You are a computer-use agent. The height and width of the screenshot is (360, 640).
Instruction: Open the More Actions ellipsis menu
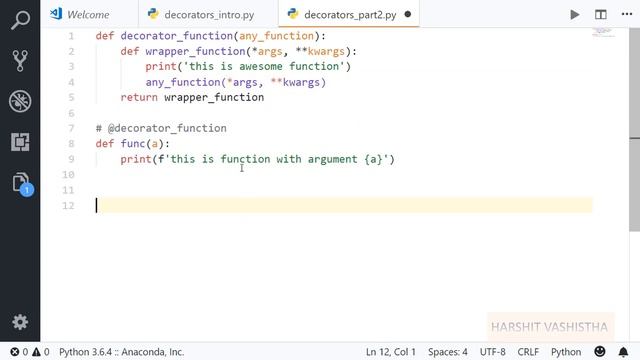(x=627, y=14)
